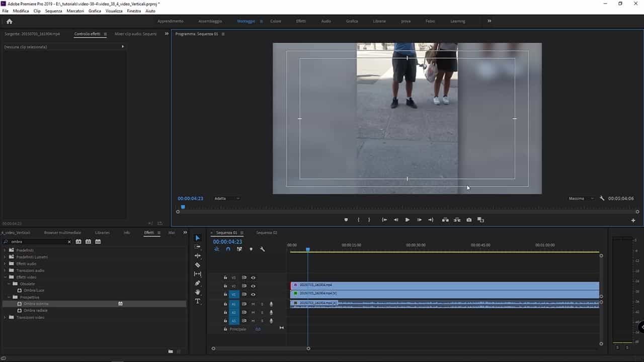Select the Ombra radiale effect
644x362 pixels.
coord(36,311)
